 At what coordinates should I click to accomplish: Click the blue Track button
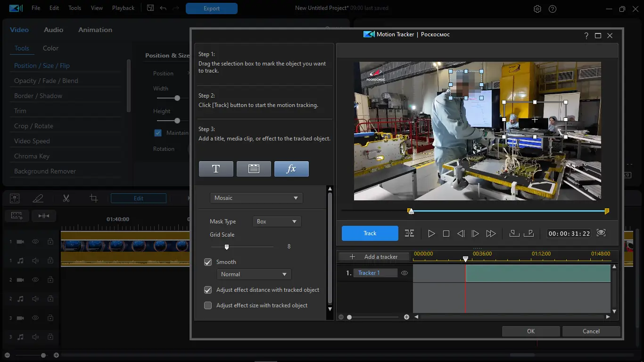pos(370,233)
